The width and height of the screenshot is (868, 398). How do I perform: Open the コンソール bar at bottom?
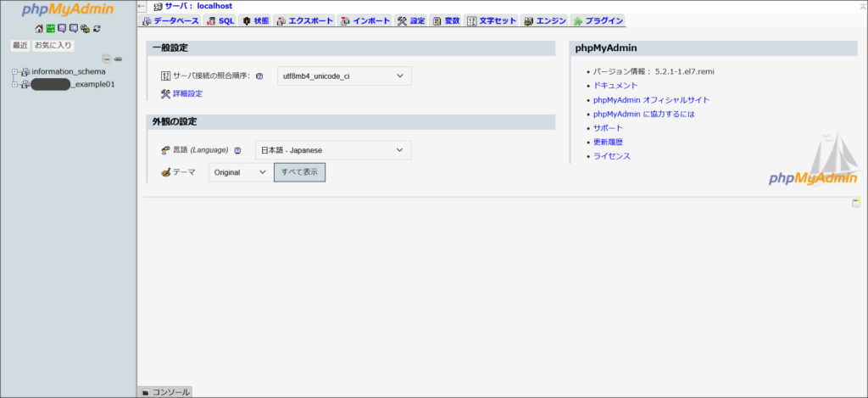165,392
